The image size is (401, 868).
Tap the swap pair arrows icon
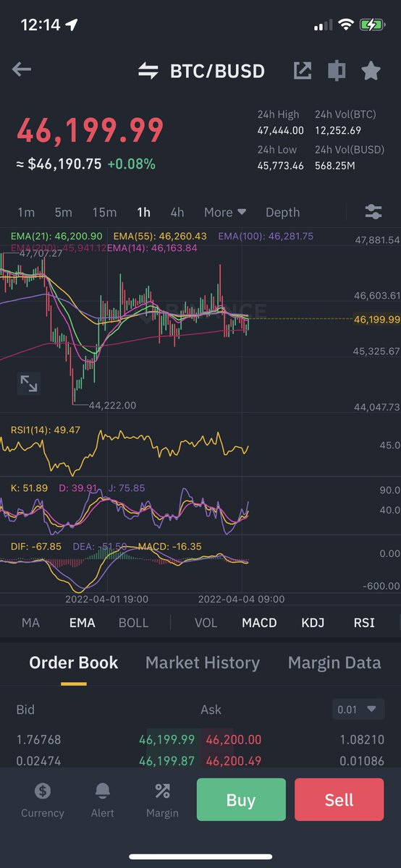pyautogui.click(x=148, y=71)
